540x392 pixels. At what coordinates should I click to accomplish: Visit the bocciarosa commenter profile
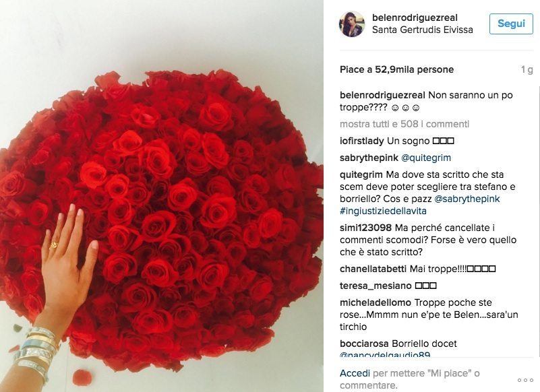[x=364, y=344]
